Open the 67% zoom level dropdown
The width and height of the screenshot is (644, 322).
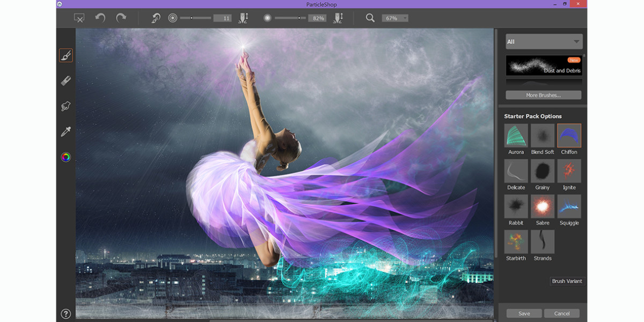click(395, 18)
